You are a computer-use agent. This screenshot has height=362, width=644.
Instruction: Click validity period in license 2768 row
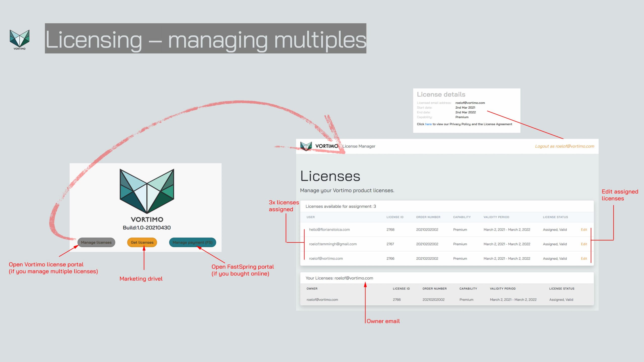(507, 230)
